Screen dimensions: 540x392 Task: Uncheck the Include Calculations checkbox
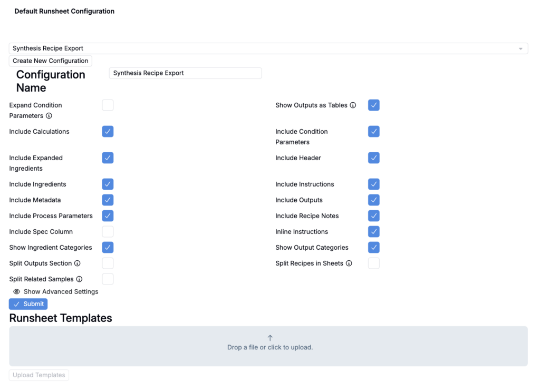(108, 132)
